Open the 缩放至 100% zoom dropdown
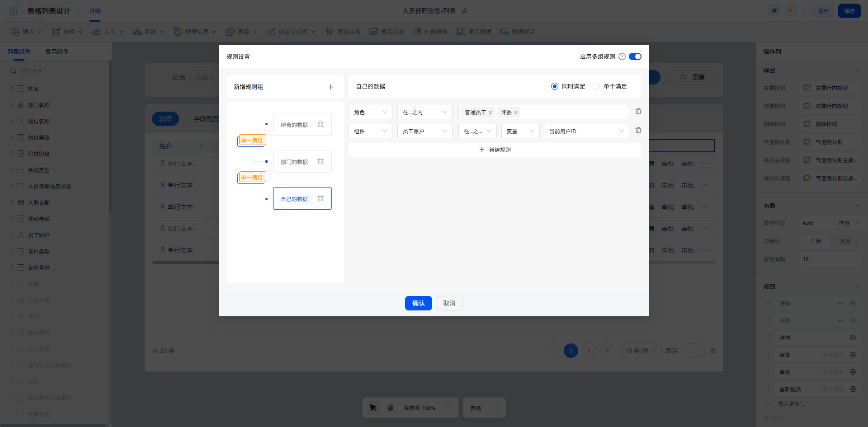 [427, 408]
